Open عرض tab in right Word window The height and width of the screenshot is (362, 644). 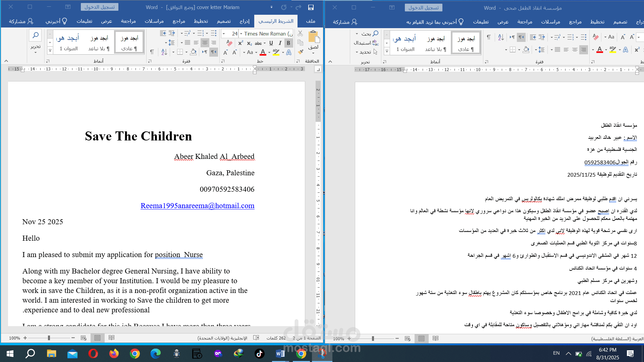(x=503, y=22)
